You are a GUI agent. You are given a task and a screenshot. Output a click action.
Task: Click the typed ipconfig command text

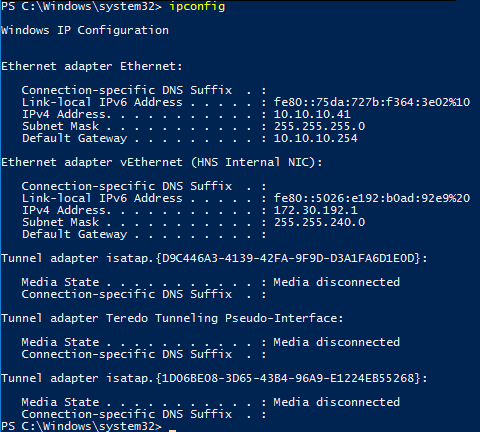click(197, 7)
